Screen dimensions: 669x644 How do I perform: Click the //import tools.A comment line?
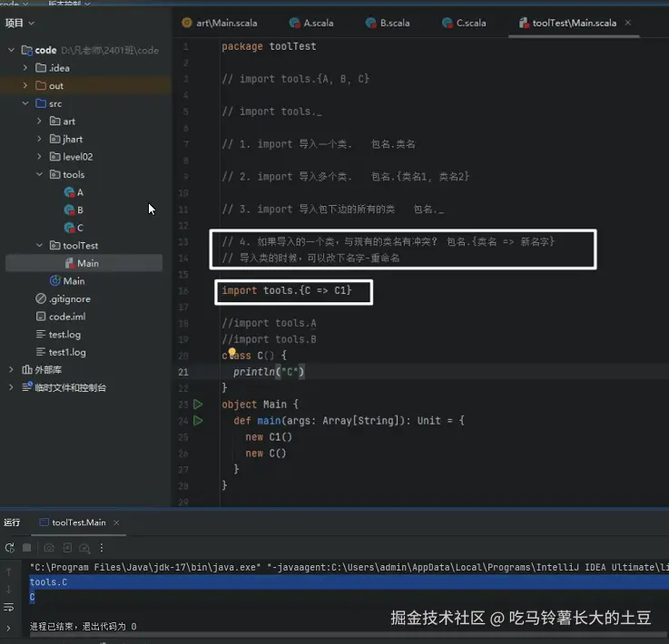269,324
